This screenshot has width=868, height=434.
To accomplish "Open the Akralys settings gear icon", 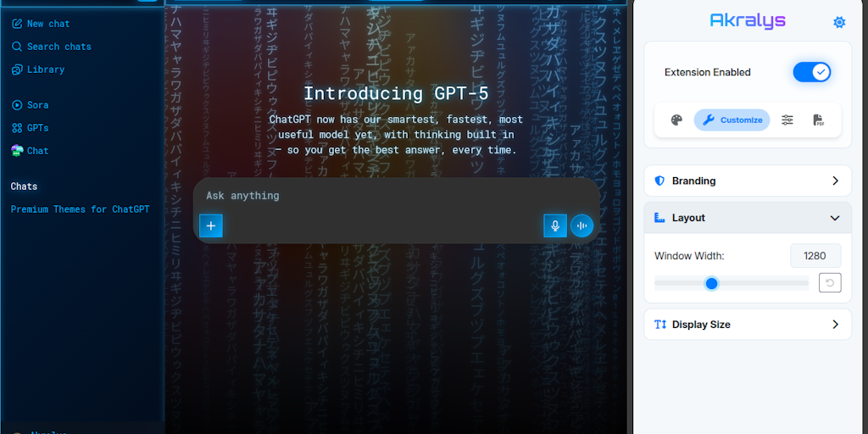I will click(x=838, y=23).
